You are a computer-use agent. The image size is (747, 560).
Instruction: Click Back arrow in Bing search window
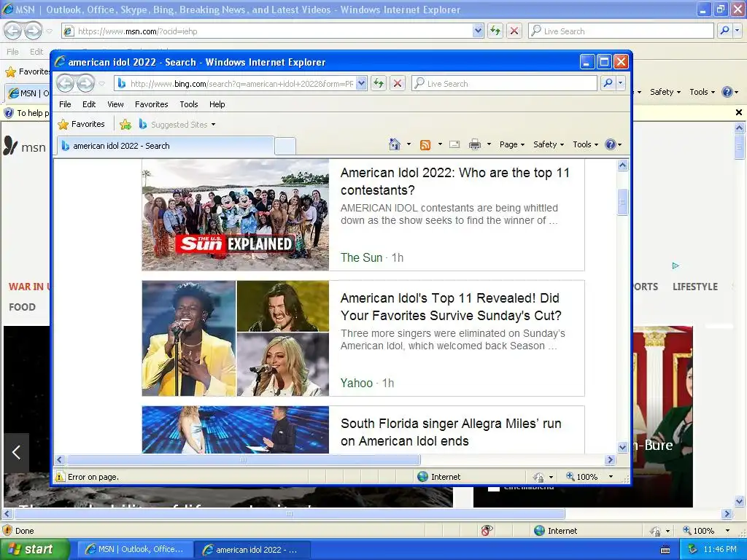(x=66, y=83)
